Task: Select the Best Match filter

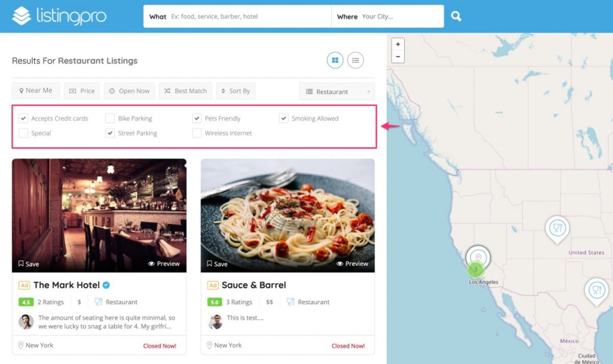Action: [x=185, y=90]
